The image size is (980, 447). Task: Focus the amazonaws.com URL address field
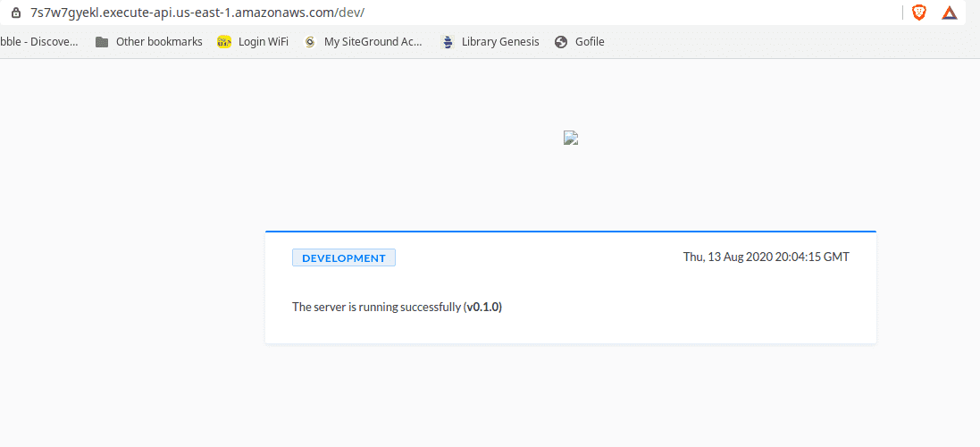pos(197,13)
